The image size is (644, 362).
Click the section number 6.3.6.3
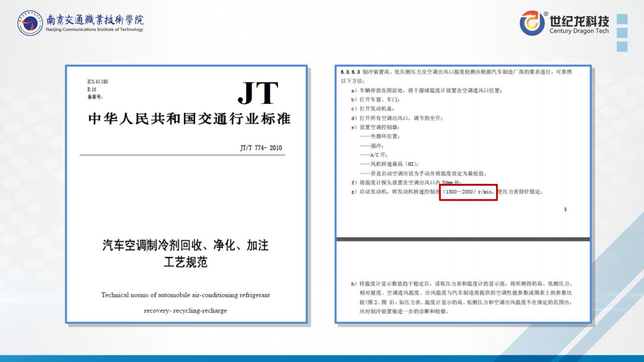pyautogui.click(x=350, y=72)
